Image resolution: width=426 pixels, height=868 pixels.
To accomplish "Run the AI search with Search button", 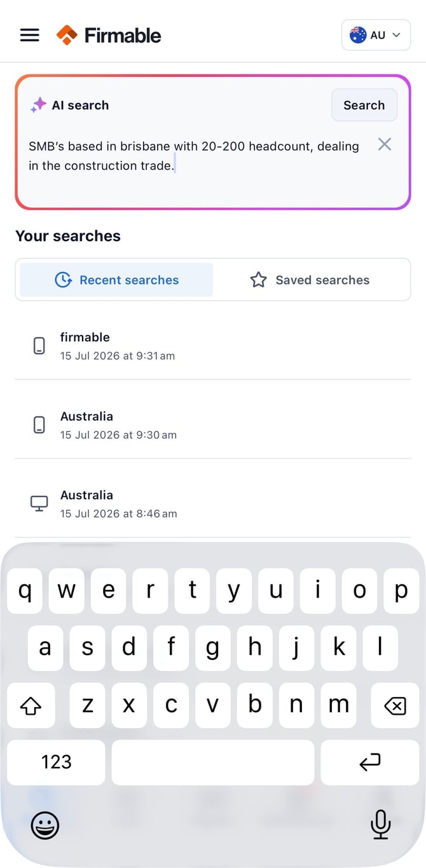I will pos(364,105).
